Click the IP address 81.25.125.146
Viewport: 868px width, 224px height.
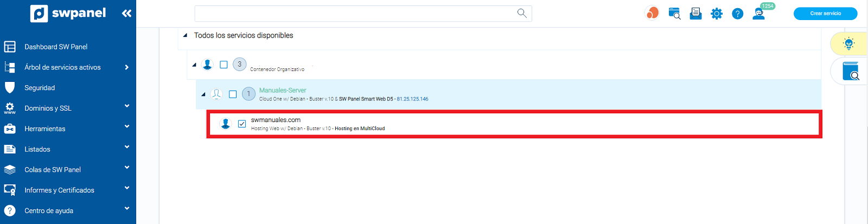[x=412, y=99]
